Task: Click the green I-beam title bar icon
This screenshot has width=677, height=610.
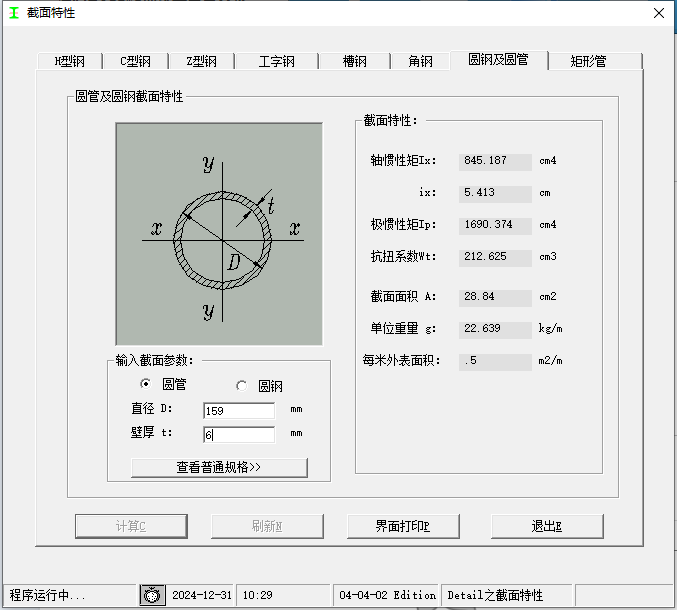Action: coord(14,13)
